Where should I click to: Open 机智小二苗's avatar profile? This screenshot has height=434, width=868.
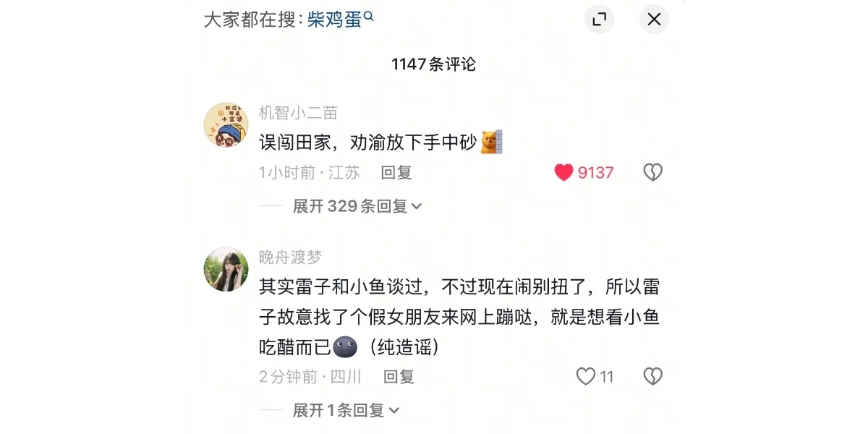tap(226, 125)
